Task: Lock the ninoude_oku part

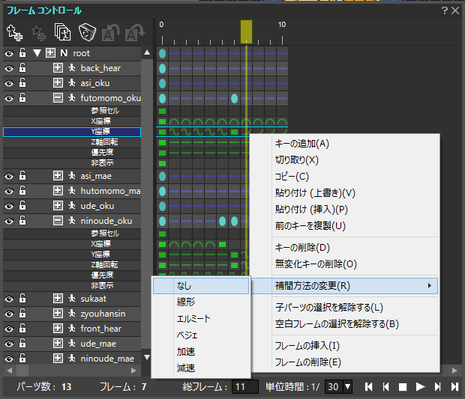Action: pyautogui.click(x=22, y=220)
